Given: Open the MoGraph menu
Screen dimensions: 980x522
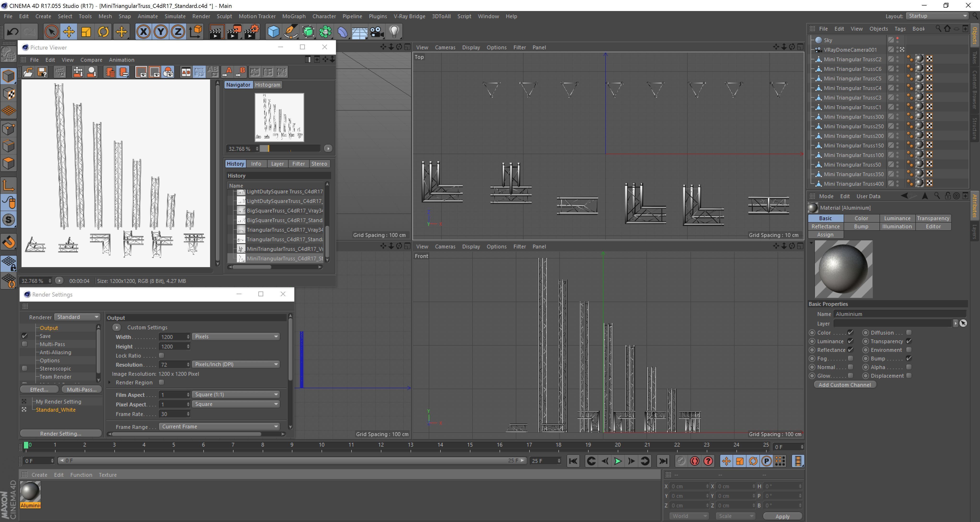Looking at the screenshot, I should point(293,16).
